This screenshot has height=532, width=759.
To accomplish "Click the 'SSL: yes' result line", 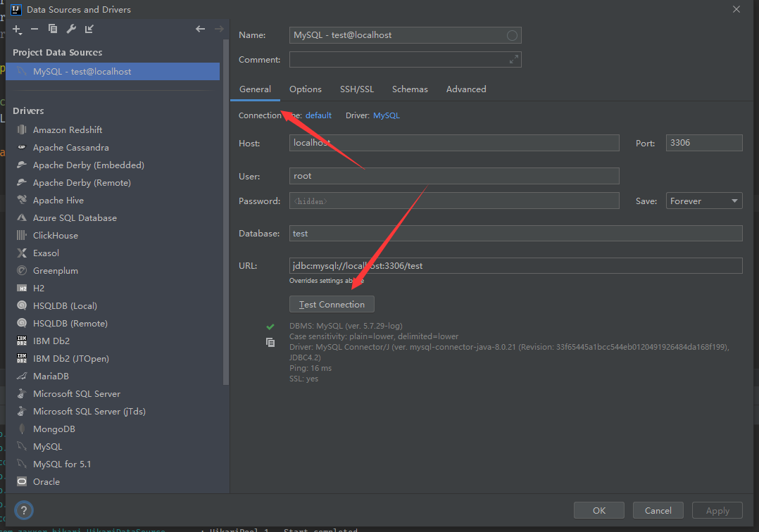I will pos(303,379).
